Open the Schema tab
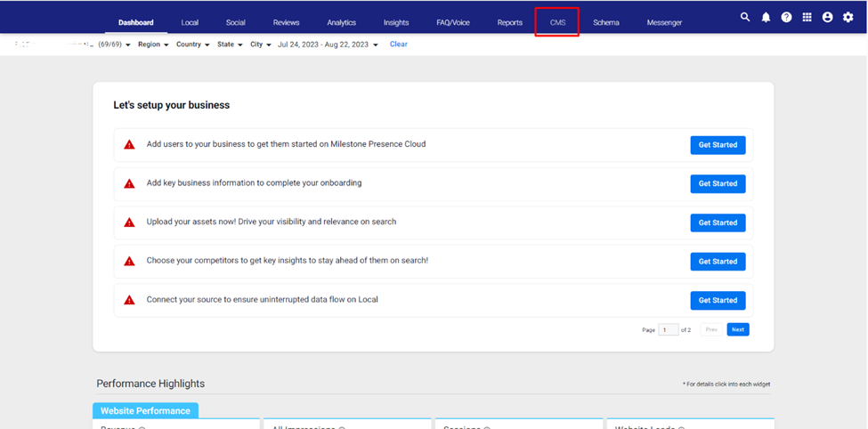The image size is (868, 429). point(606,22)
